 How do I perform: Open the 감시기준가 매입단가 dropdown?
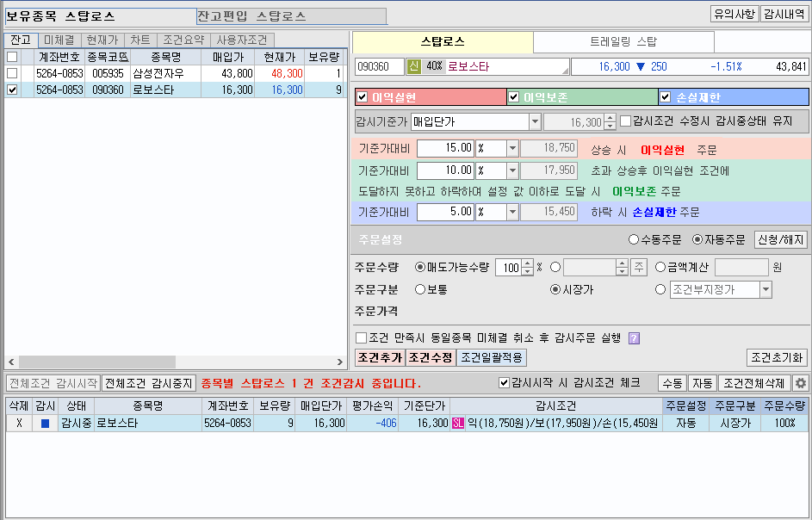pos(535,121)
